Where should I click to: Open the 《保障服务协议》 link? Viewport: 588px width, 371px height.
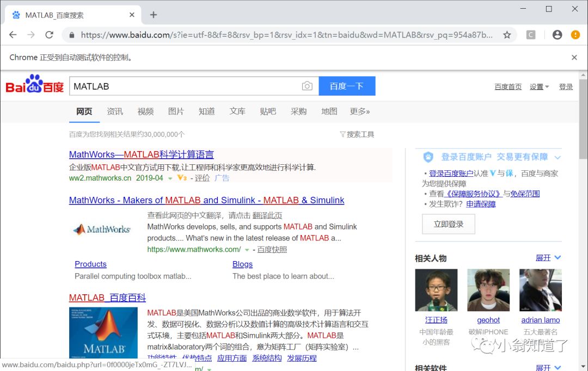pos(473,194)
